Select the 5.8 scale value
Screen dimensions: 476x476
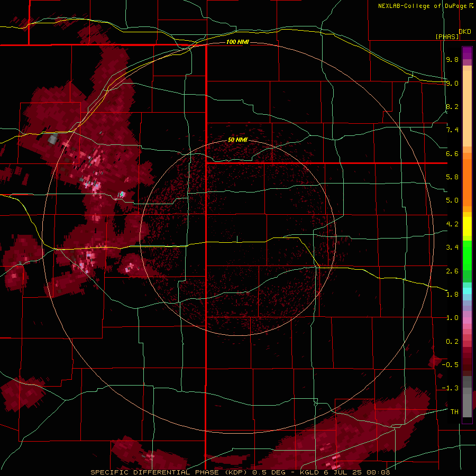[x=452, y=177]
